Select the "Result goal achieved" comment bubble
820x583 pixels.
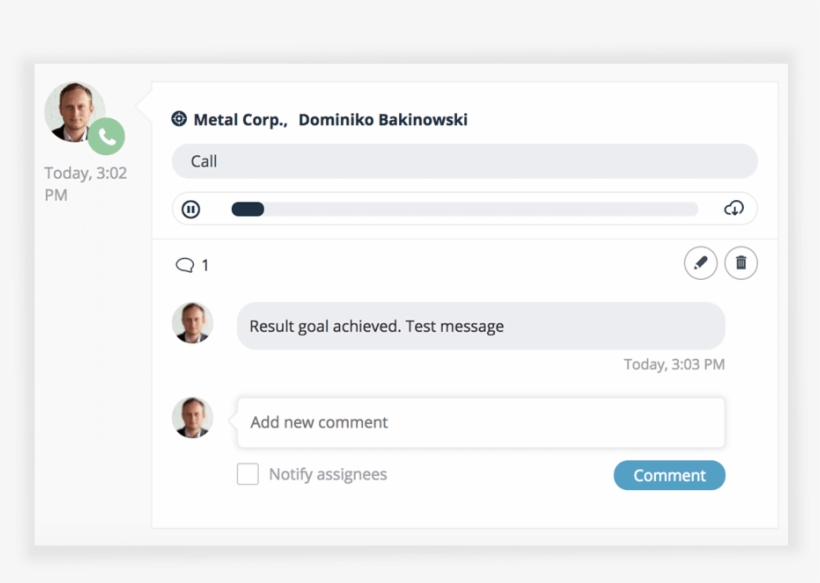tap(480, 326)
